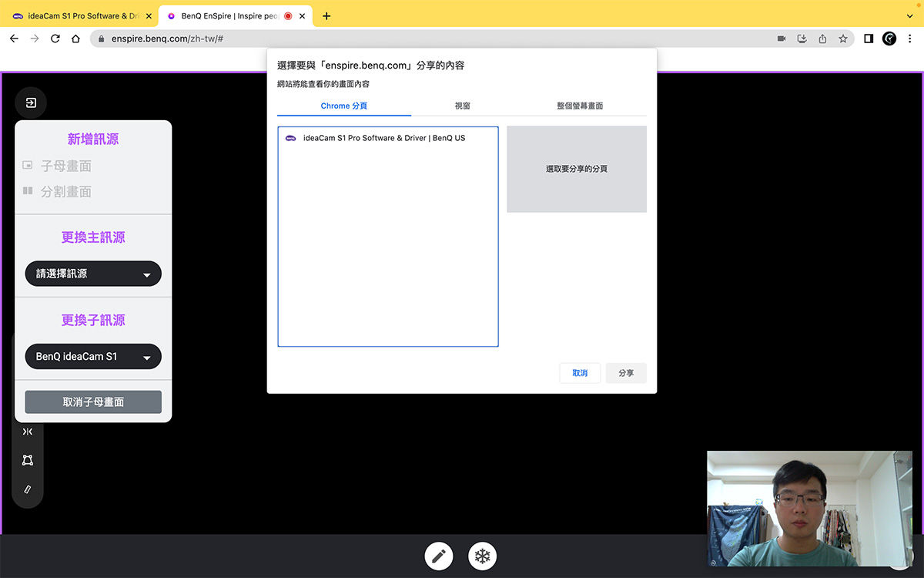
Task: Click the pencil annotate button at the bottom
Action: click(439, 556)
